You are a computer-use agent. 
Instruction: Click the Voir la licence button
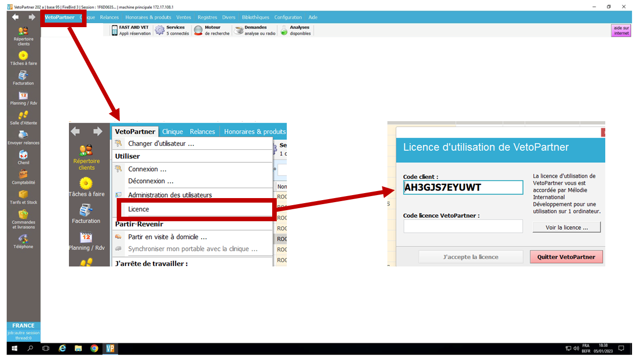pyautogui.click(x=567, y=227)
